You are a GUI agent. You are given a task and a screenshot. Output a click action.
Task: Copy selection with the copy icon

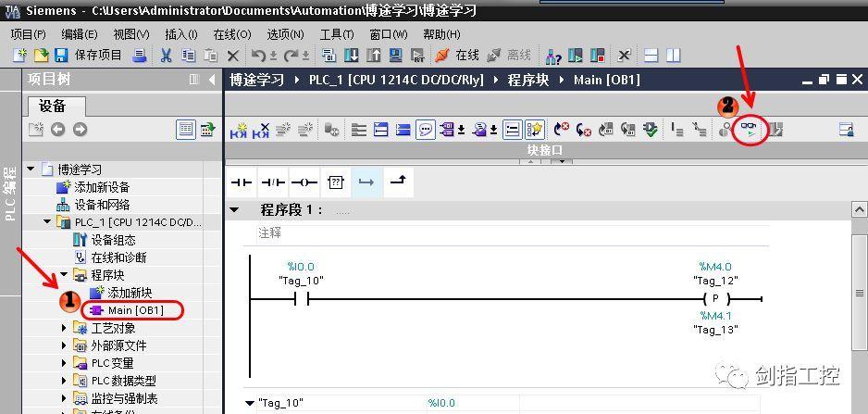[189, 55]
